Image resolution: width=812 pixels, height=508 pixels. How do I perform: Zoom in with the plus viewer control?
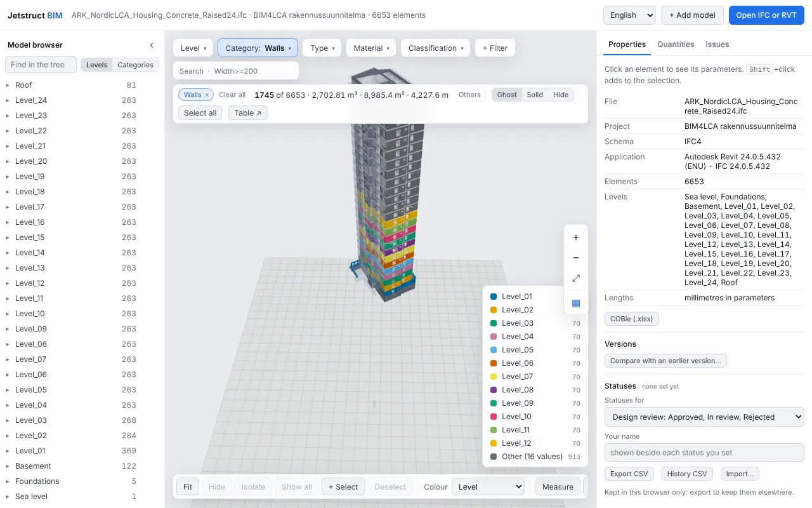(576, 237)
